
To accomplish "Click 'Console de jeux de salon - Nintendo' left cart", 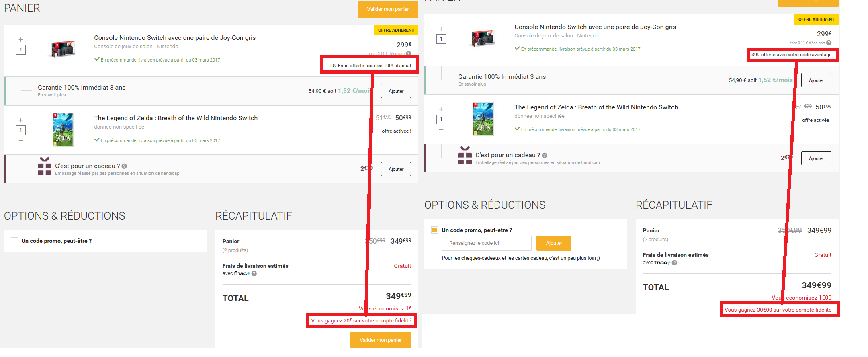I will [x=136, y=47].
